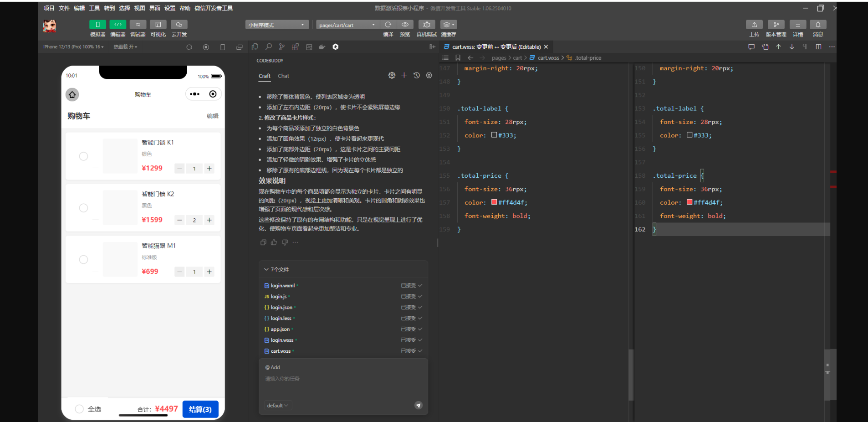Open 版本管理 version control
This screenshot has height=422, width=868.
coord(776,25)
